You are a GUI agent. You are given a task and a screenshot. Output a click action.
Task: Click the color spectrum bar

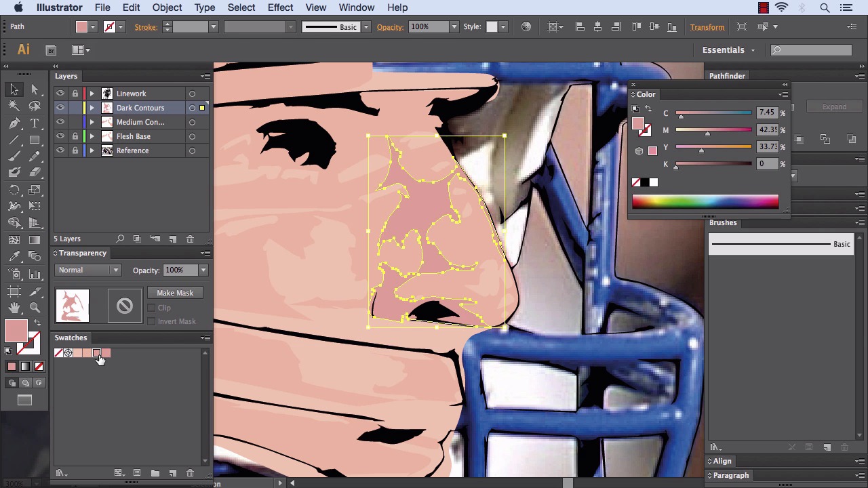tap(705, 201)
